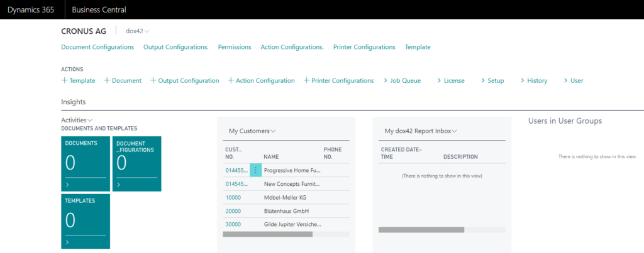Open the Permissions navigation item
The height and width of the screenshot is (253, 644).
coord(234,47)
